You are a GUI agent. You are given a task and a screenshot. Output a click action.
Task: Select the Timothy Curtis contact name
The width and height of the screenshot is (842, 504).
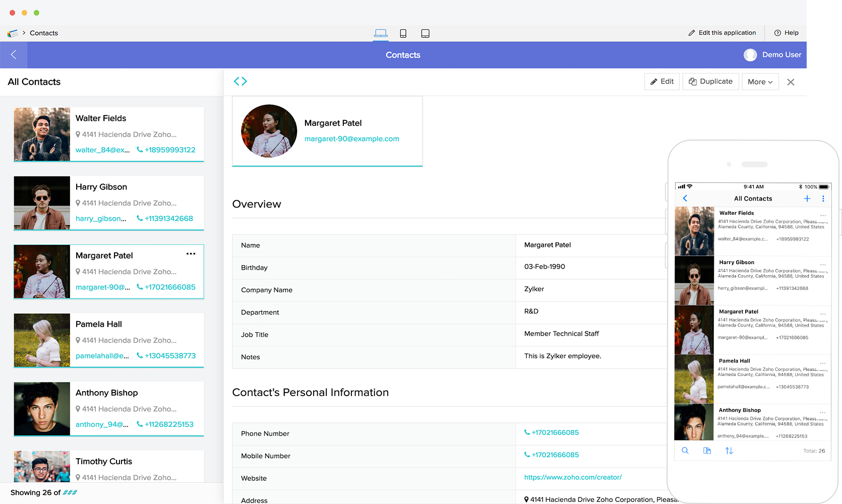point(104,461)
